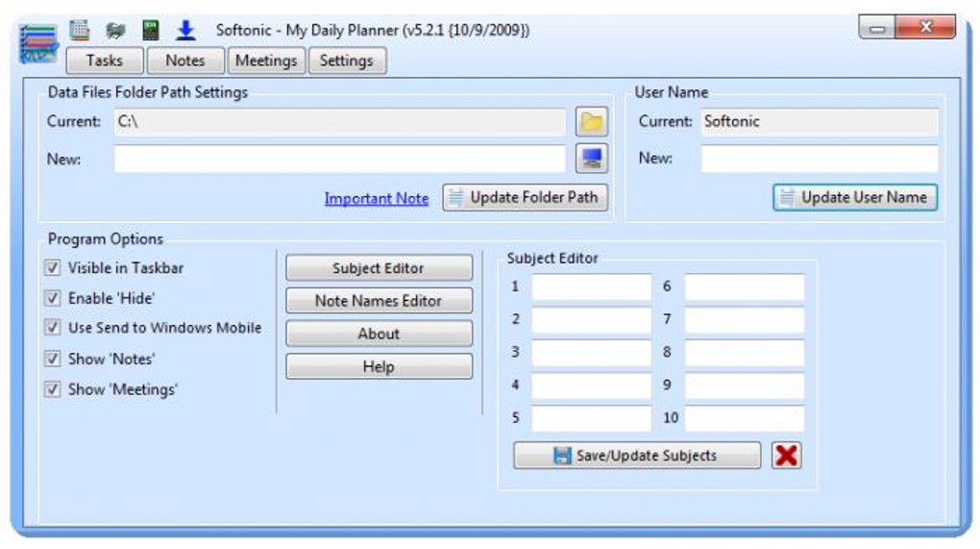
Task: Click the computer monitor icon beside New path
Action: pos(591,159)
